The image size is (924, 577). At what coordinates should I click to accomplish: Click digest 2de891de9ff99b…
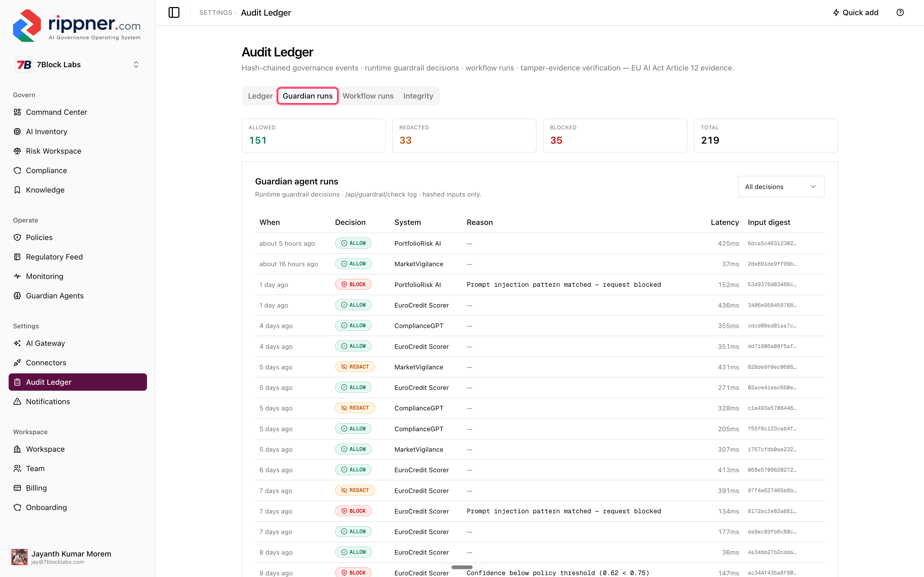[x=772, y=264]
